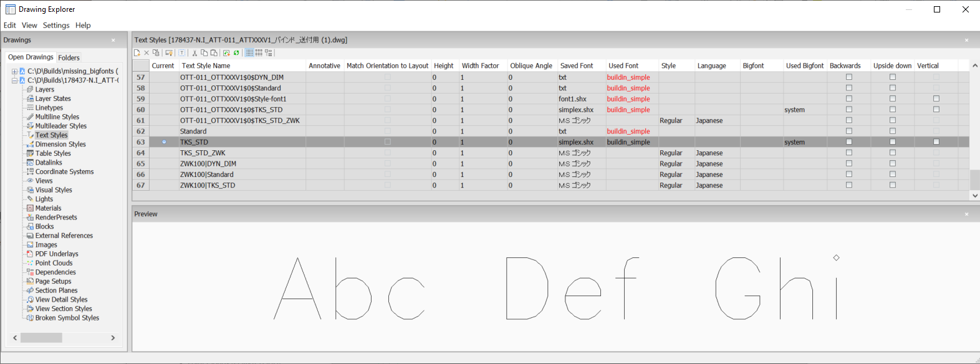Toggle Vertical checkbox for OTT-011_OTTXXXV1$0$Style-font1

(936, 99)
